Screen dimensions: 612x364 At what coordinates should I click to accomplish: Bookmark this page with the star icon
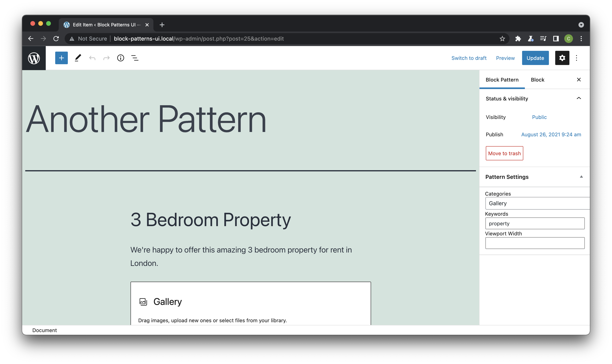point(502,39)
